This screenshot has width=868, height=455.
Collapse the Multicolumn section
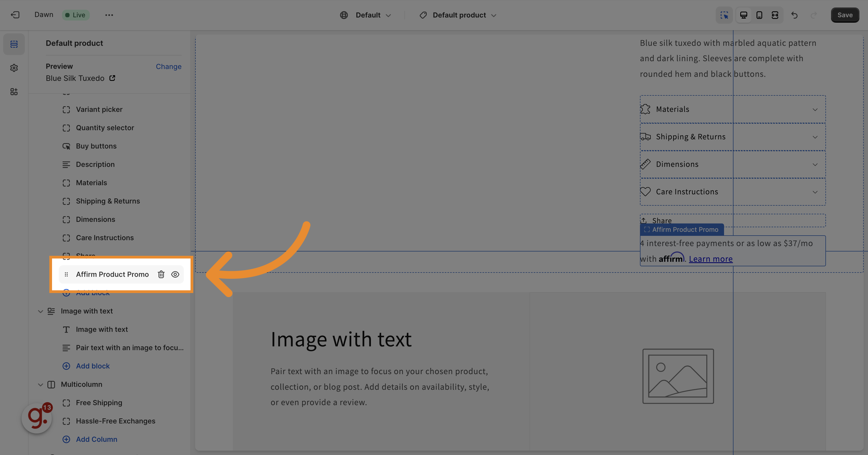tap(40, 385)
